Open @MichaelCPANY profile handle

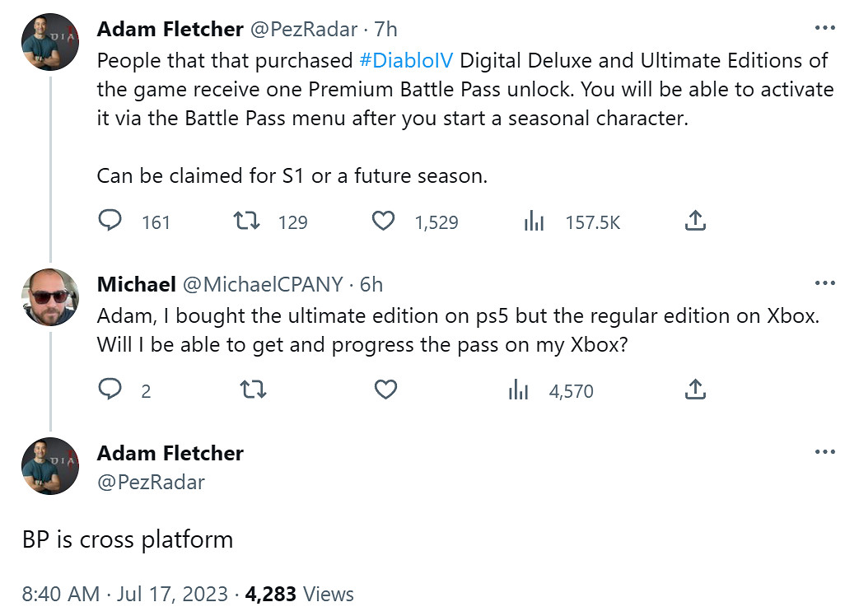[262, 284]
